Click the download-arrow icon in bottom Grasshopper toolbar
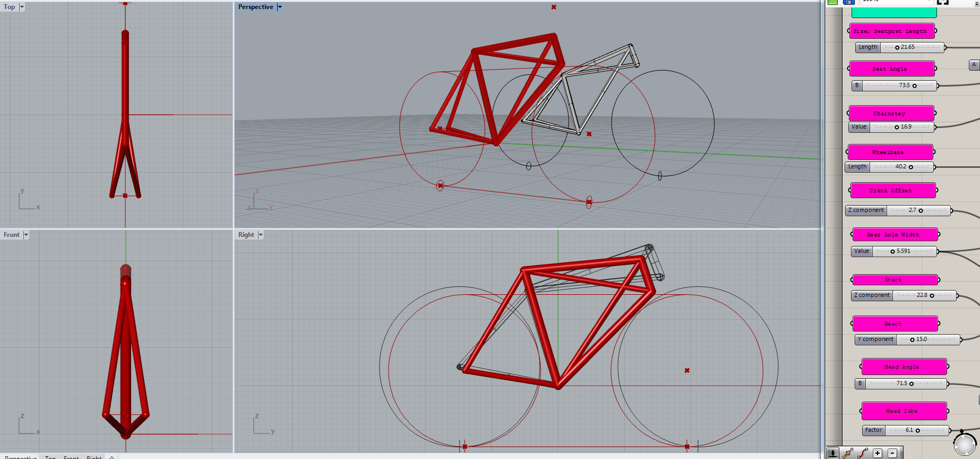 point(833,453)
